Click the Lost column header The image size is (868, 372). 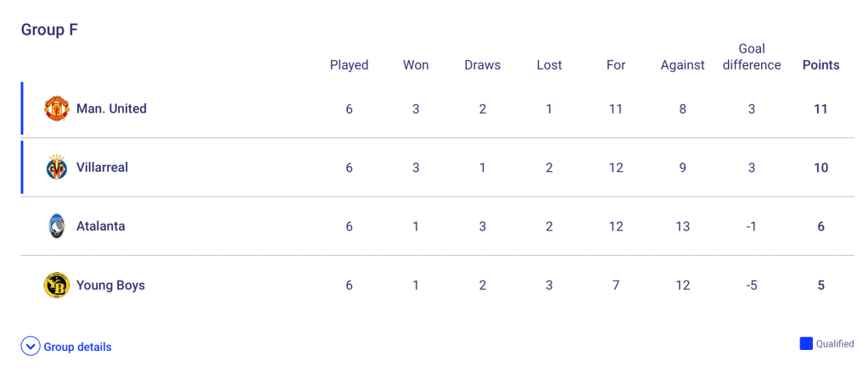[x=549, y=65]
